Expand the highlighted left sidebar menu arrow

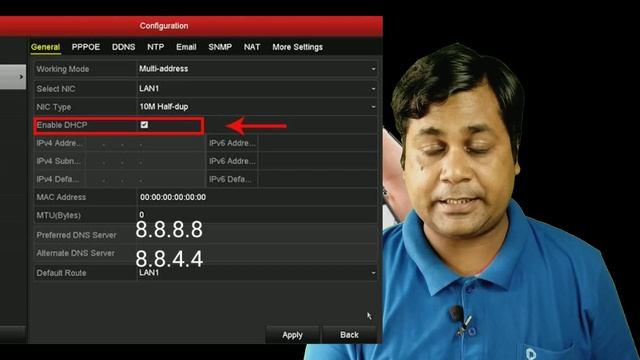(x=21, y=77)
